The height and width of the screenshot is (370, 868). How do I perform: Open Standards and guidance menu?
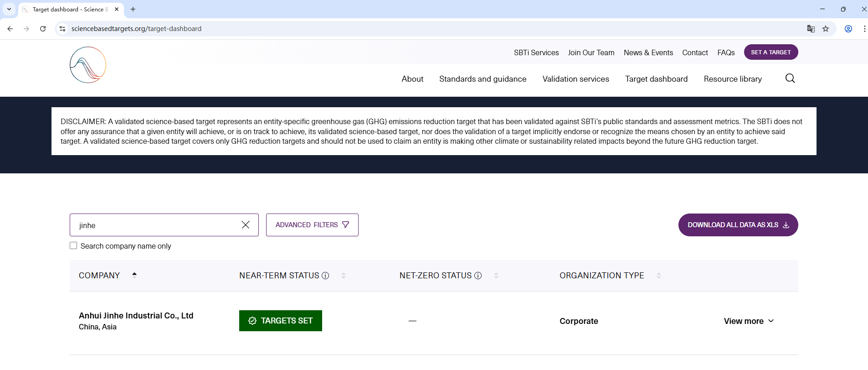click(x=483, y=79)
